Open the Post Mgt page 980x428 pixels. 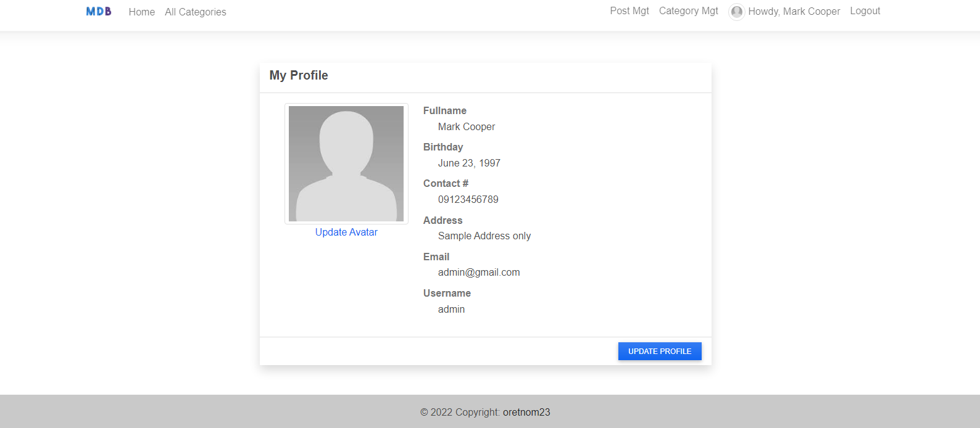pyautogui.click(x=629, y=11)
